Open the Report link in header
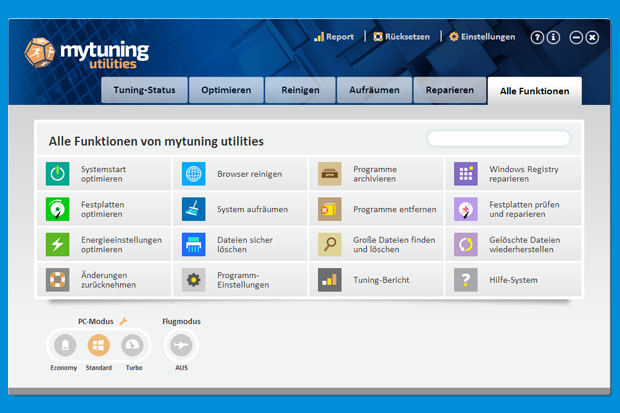The image size is (620, 413). 334,37
